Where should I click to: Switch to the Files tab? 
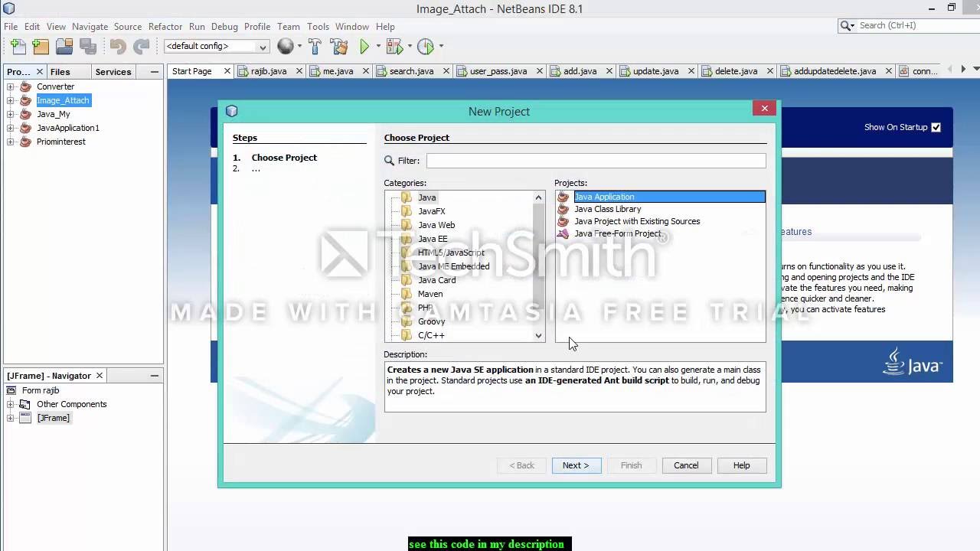(x=60, y=71)
